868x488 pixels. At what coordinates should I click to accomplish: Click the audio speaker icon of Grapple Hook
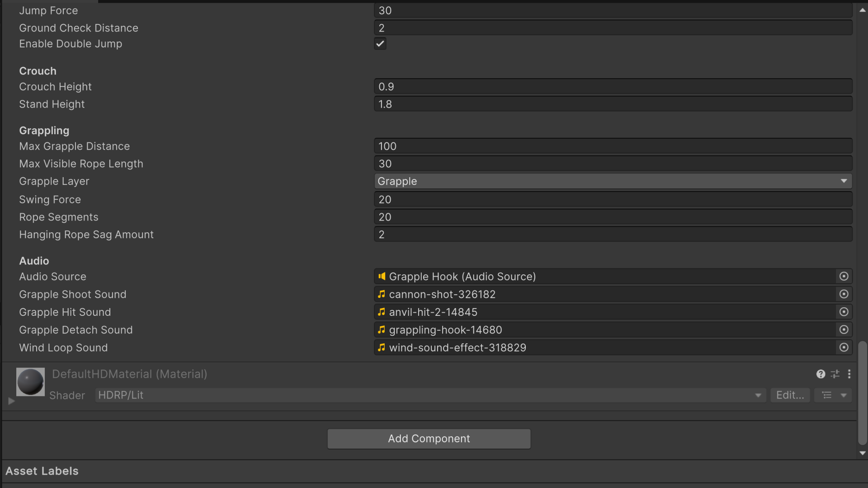pos(382,277)
